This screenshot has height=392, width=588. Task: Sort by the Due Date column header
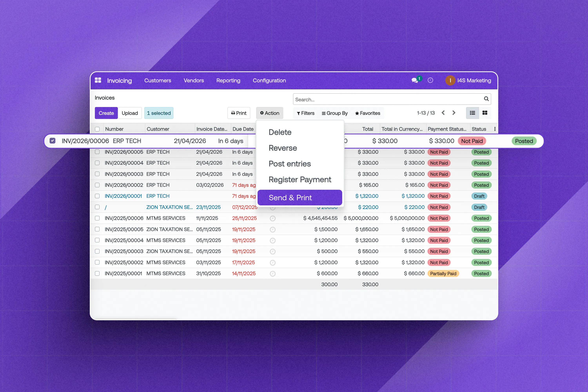[243, 129]
